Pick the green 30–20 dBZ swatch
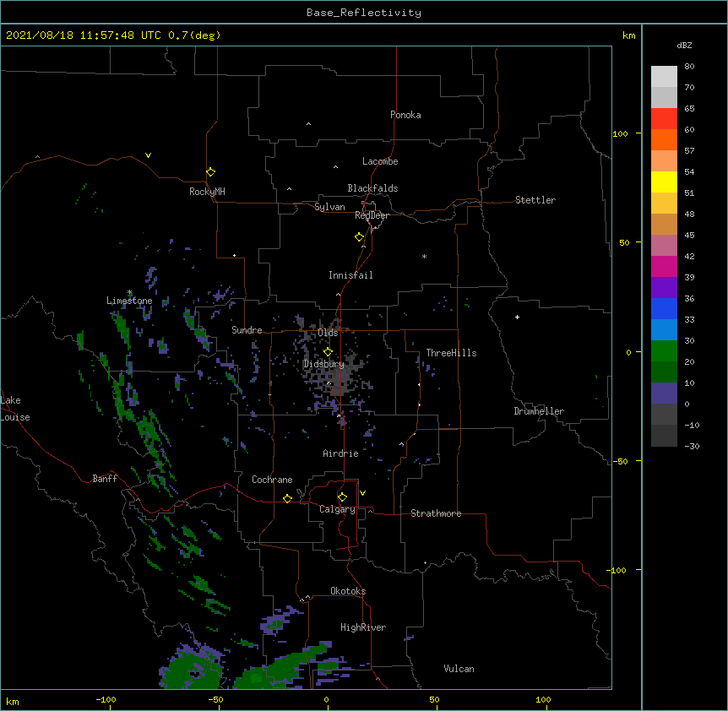 664,351
